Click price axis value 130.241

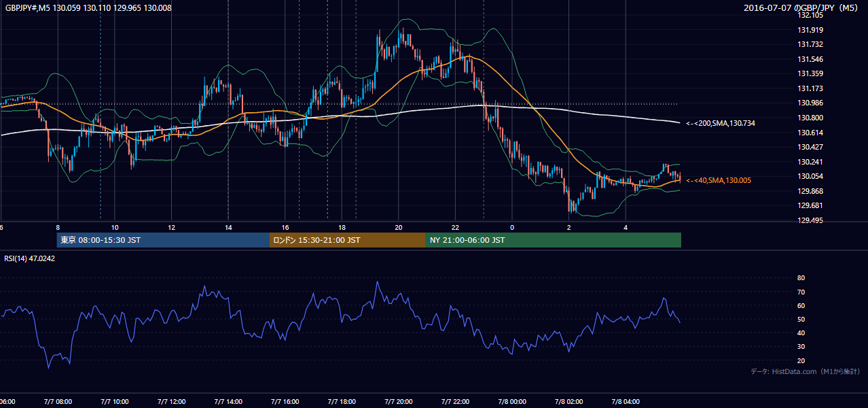[811, 162]
